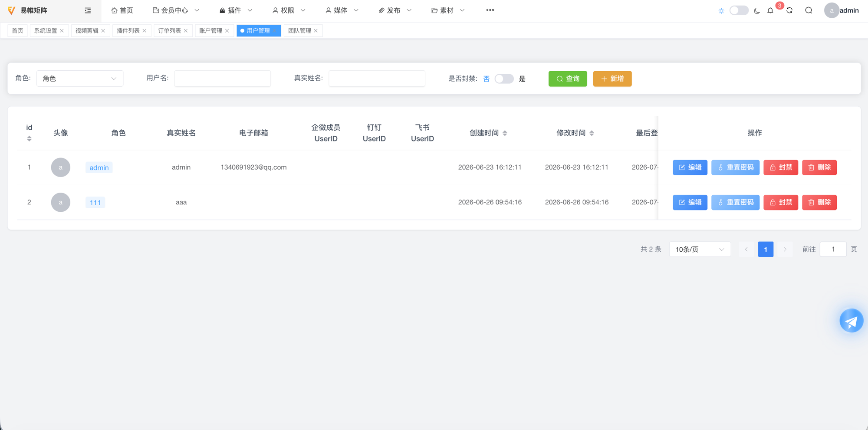Edit the admin user row
This screenshot has width=868, height=430.
(690, 167)
